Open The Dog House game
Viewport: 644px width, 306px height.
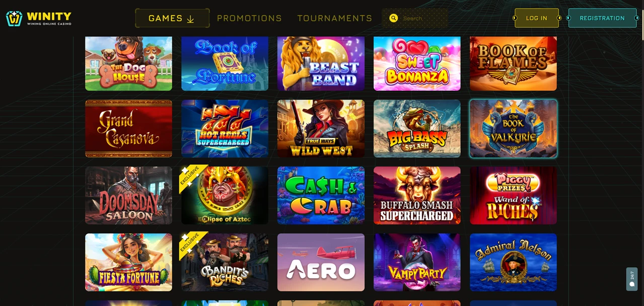point(128,63)
